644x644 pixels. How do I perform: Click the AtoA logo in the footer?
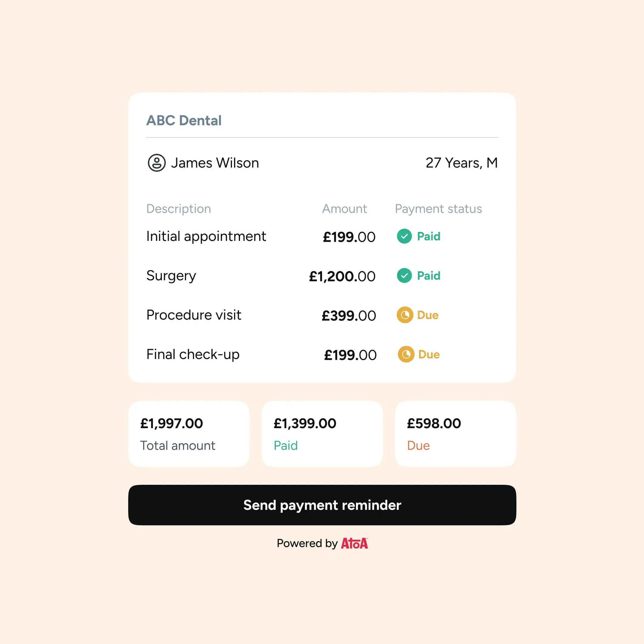tap(354, 543)
